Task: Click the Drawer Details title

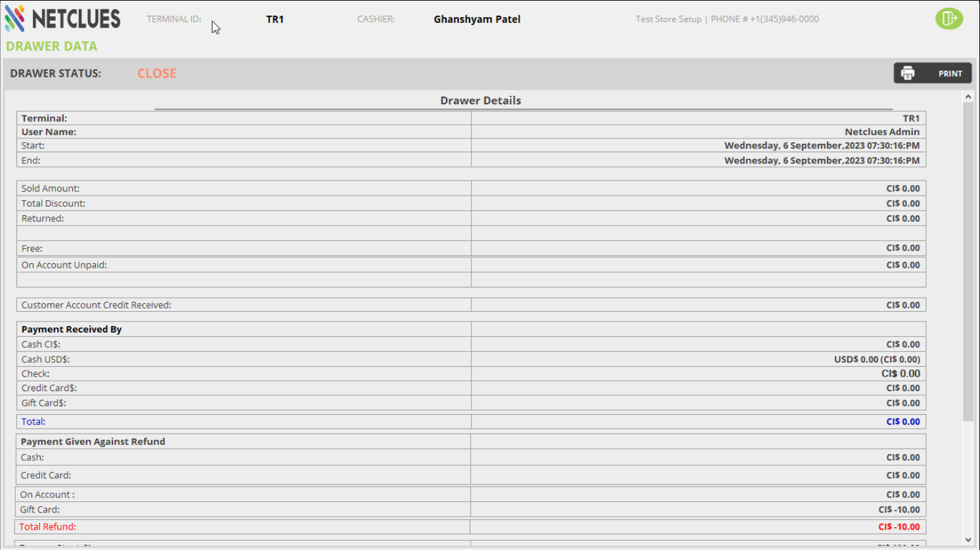Action: point(480,100)
